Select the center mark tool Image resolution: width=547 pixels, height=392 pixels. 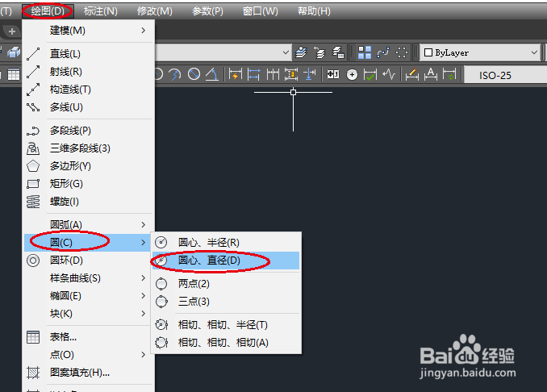pos(352,75)
